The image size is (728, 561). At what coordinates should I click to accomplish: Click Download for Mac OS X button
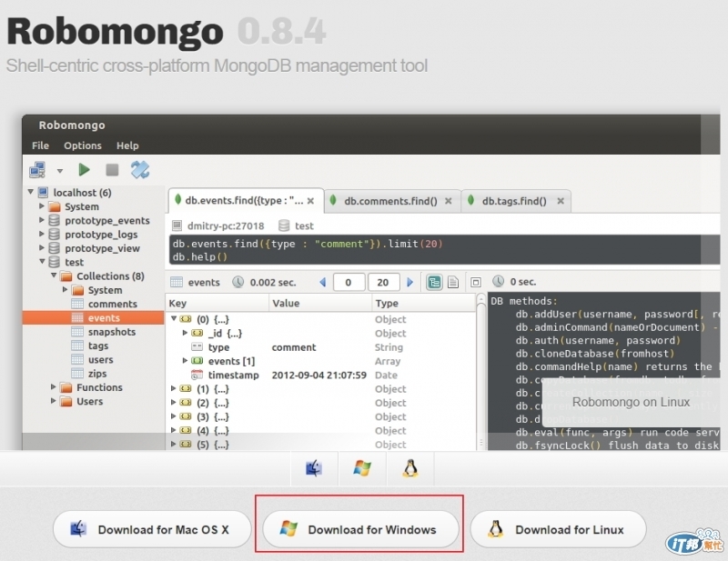152,529
